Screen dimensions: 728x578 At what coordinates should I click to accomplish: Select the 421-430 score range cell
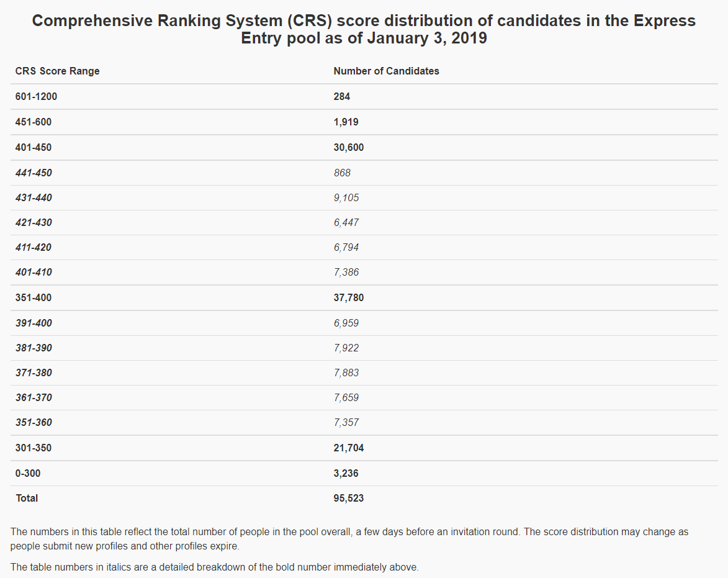[34, 222]
